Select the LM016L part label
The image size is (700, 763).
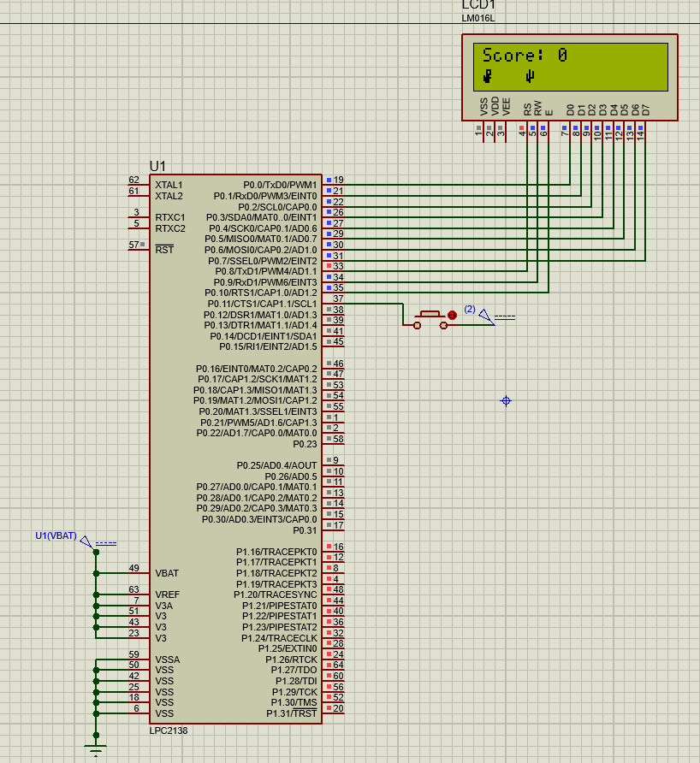(x=478, y=19)
